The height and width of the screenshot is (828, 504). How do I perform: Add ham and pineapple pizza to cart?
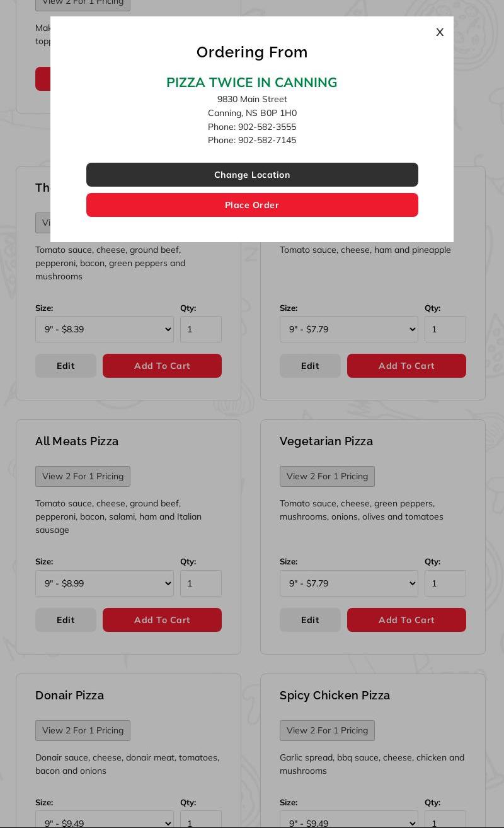[406, 366]
